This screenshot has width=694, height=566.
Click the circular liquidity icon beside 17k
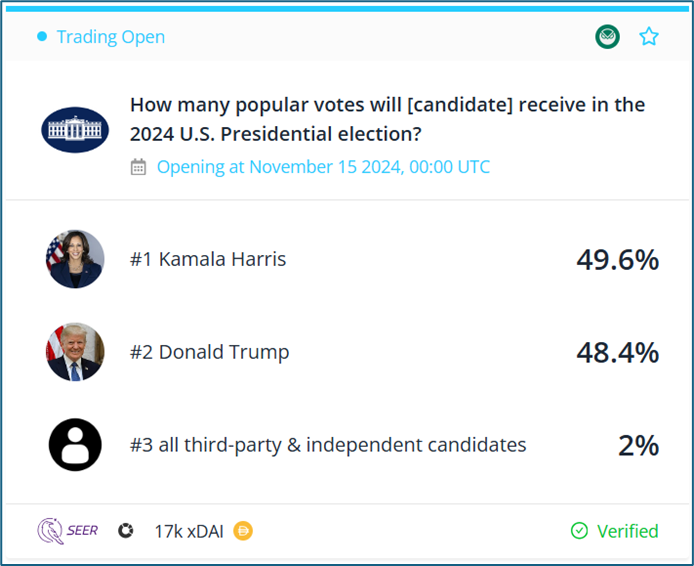point(126,531)
